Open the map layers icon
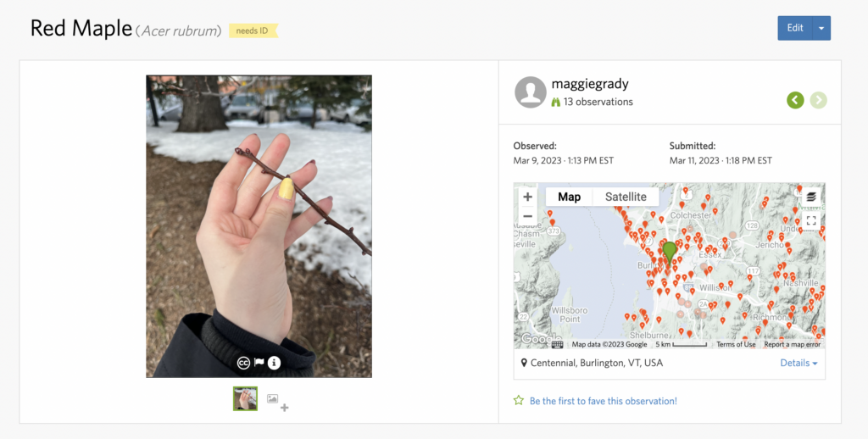Viewport: 868px width, 439px height. coord(811,197)
